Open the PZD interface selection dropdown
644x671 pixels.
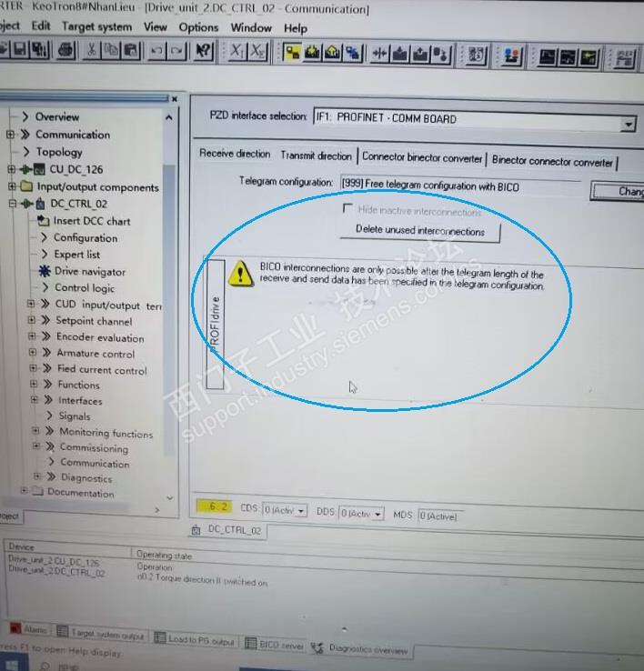click(x=629, y=125)
